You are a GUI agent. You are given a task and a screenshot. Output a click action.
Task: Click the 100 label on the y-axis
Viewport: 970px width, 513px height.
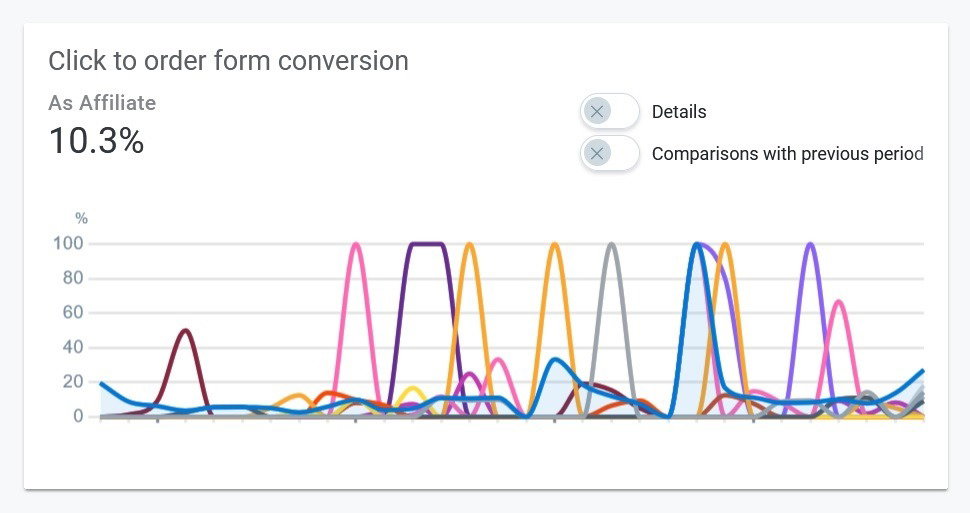click(x=68, y=243)
